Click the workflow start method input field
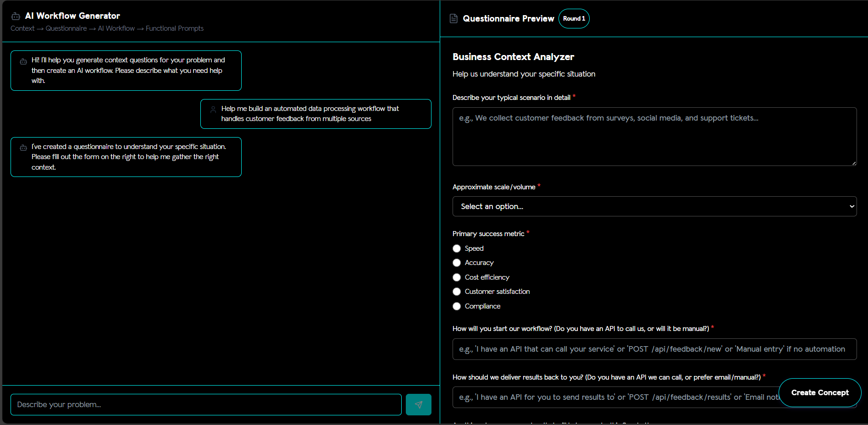868x425 pixels. (654, 349)
